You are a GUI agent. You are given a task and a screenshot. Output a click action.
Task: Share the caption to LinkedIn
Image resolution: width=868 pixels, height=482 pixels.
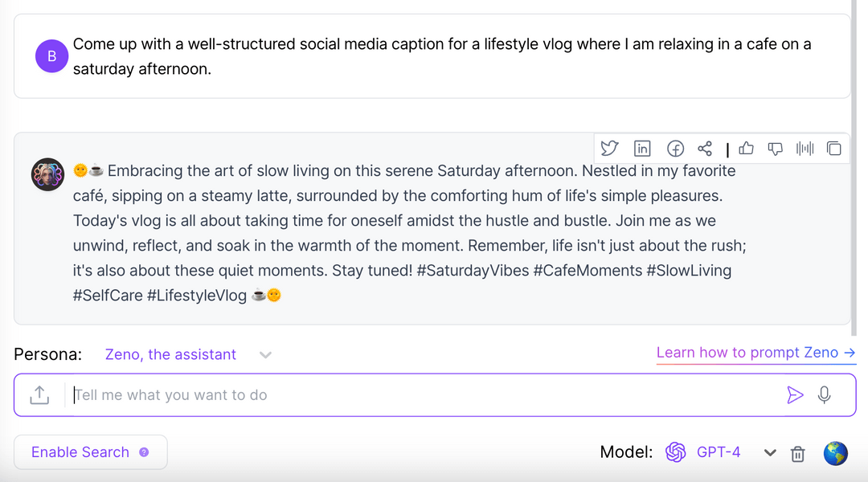tap(642, 148)
